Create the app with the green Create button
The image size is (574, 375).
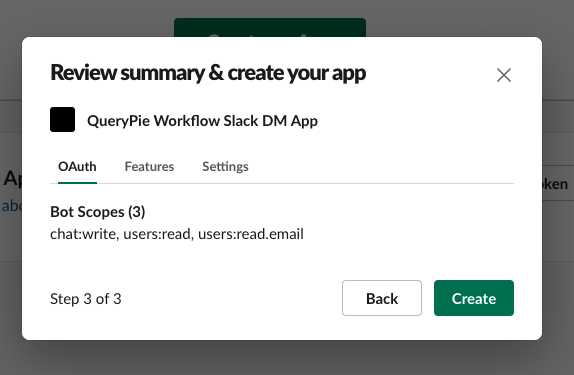pyautogui.click(x=474, y=298)
